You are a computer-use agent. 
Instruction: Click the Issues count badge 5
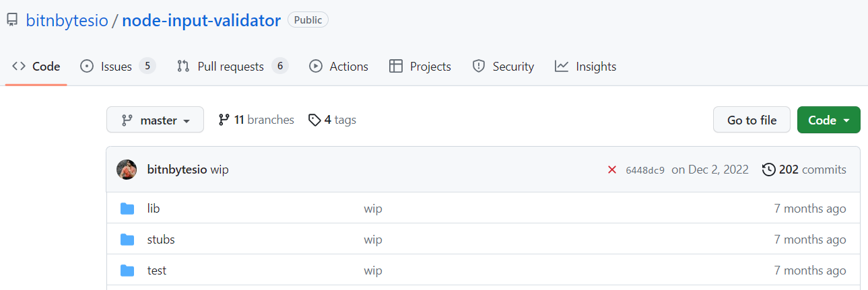(x=147, y=66)
